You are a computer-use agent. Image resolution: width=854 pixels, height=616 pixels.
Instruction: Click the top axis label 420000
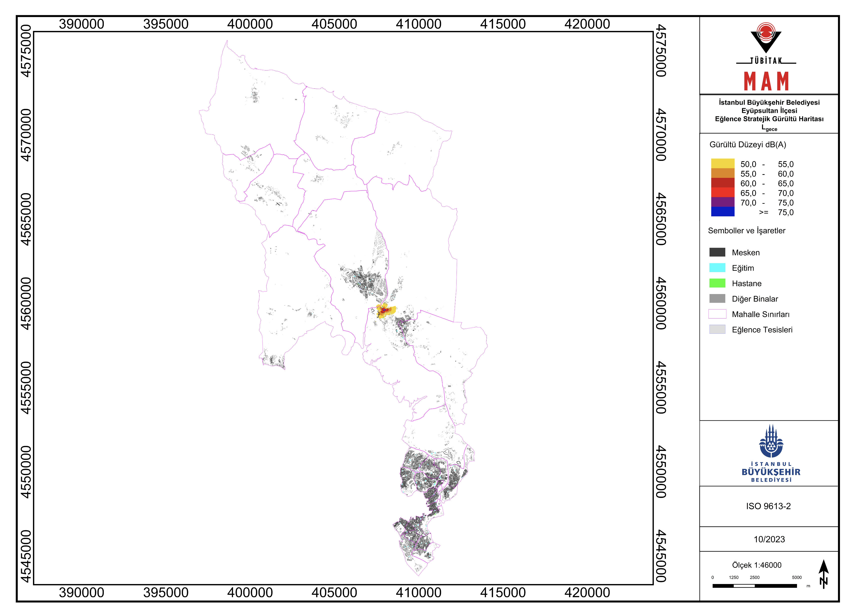tap(587, 24)
